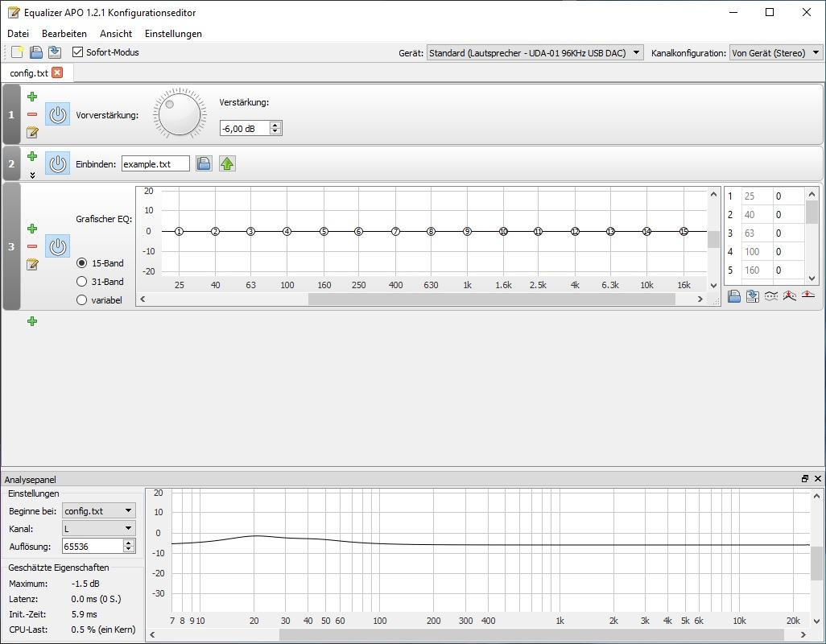826x644 pixels.
Task: Increase Auflösung with up stepper
Action: [129, 543]
